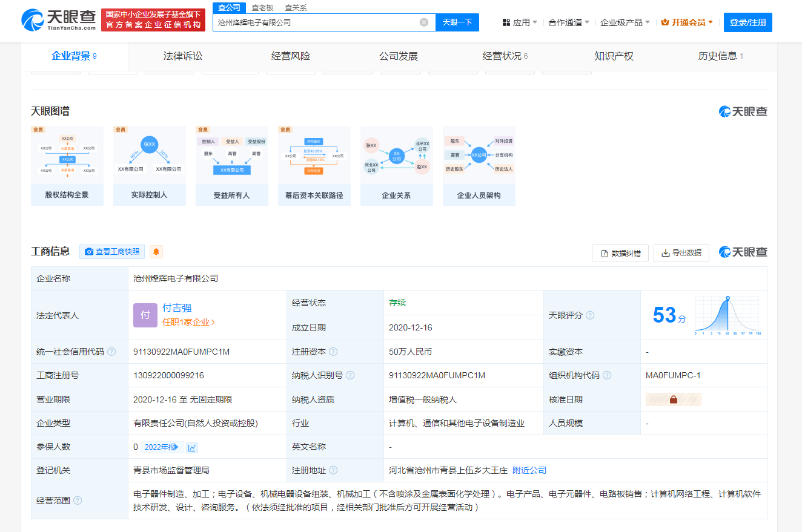Click the credit code 91130922MA0FUMPC1M value
The image size is (802, 532).
coord(181,352)
